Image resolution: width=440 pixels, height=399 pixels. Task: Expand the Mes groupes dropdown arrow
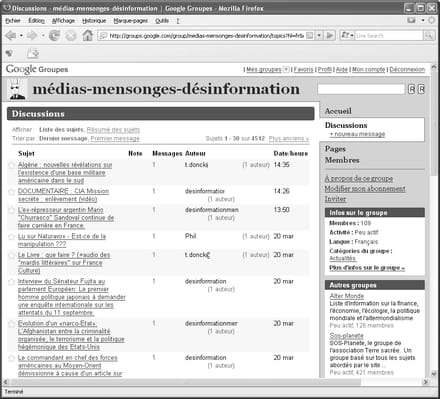pos(286,69)
